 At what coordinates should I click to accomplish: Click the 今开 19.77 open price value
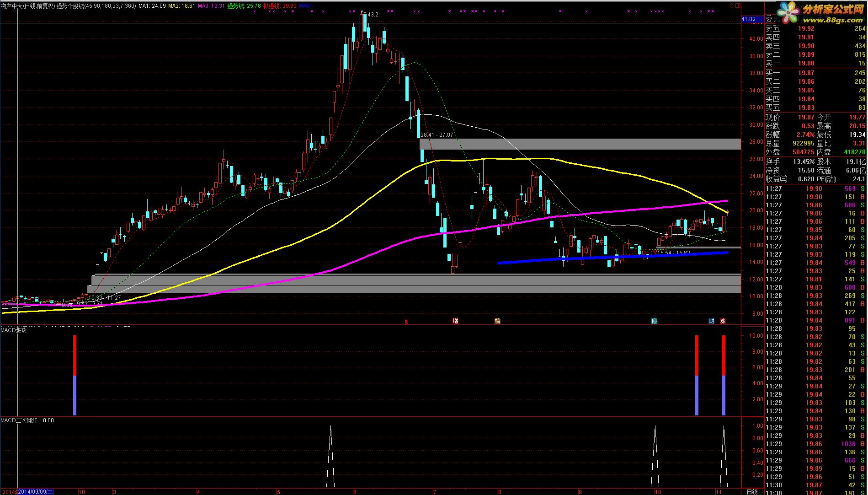tap(857, 117)
